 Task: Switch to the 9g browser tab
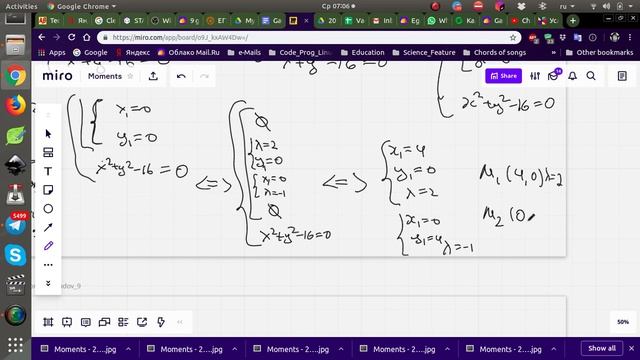click(189, 20)
